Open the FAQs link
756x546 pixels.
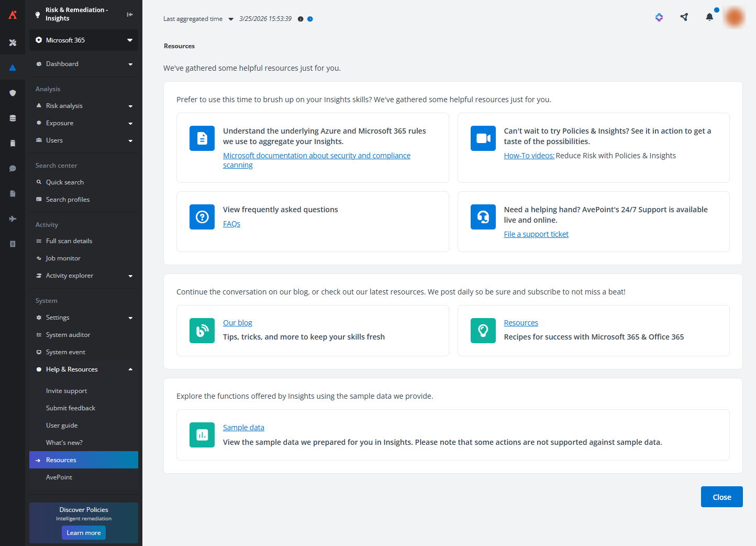[x=231, y=224]
